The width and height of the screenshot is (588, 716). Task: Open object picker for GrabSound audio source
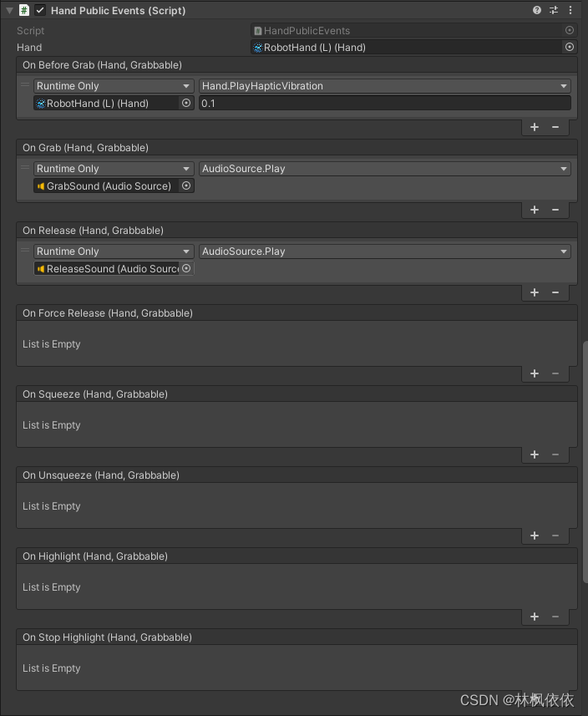coord(186,185)
